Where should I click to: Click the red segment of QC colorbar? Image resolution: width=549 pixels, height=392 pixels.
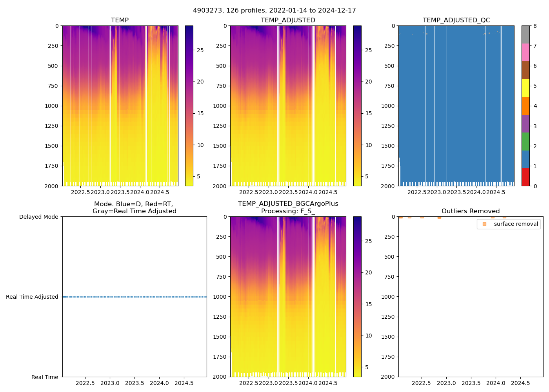tap(525, 177)
